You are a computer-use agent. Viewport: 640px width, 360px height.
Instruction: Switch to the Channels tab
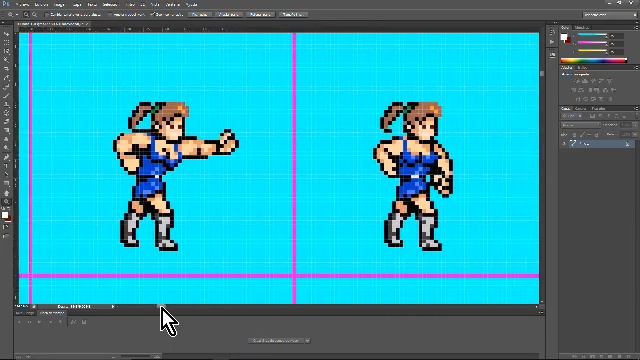581,109
